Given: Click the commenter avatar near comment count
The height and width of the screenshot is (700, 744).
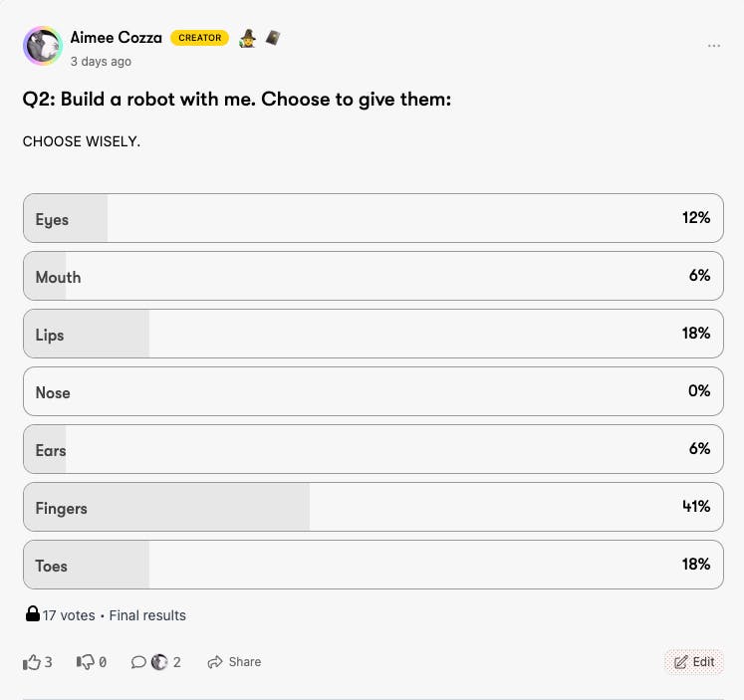Looking at the screenshot, I should point(159,662).
